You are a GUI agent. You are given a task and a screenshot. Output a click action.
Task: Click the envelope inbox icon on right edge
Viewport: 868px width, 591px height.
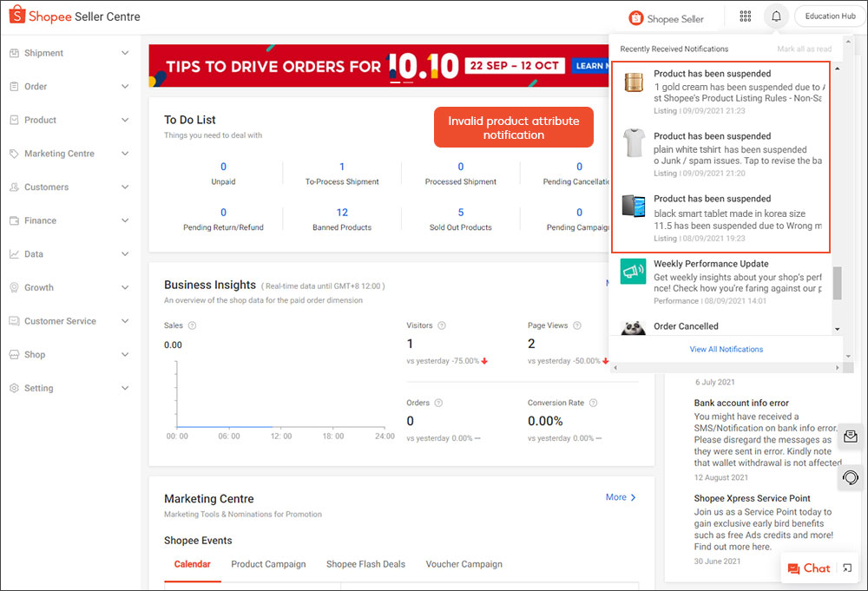click(850, 437)
